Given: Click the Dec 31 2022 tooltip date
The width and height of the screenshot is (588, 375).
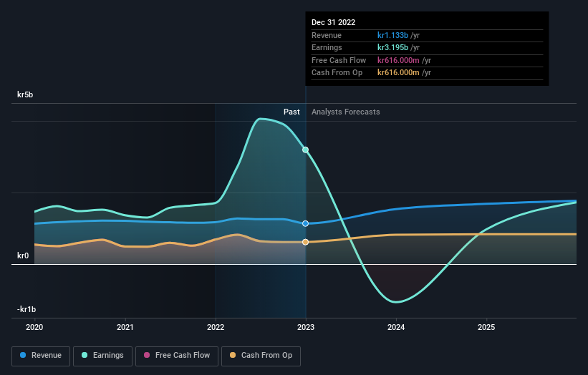Looking at the screenshot, I should click(x=333, y=22).
